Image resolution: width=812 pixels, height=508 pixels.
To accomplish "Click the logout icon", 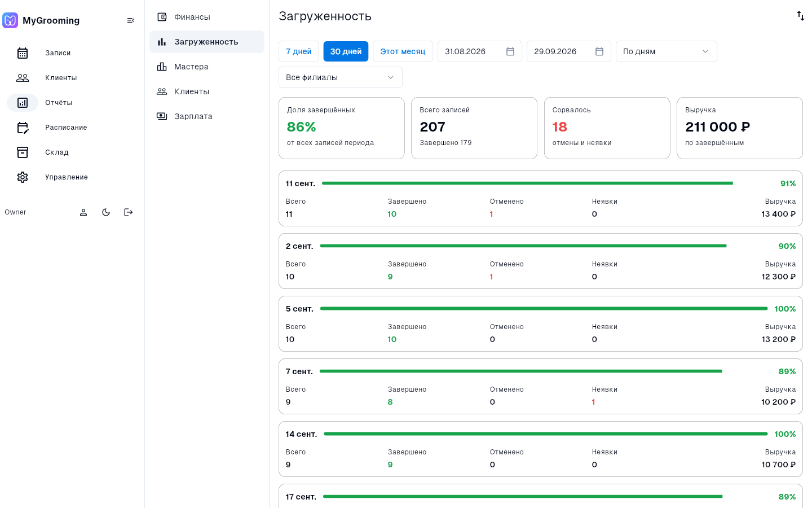I will point(129,212).
